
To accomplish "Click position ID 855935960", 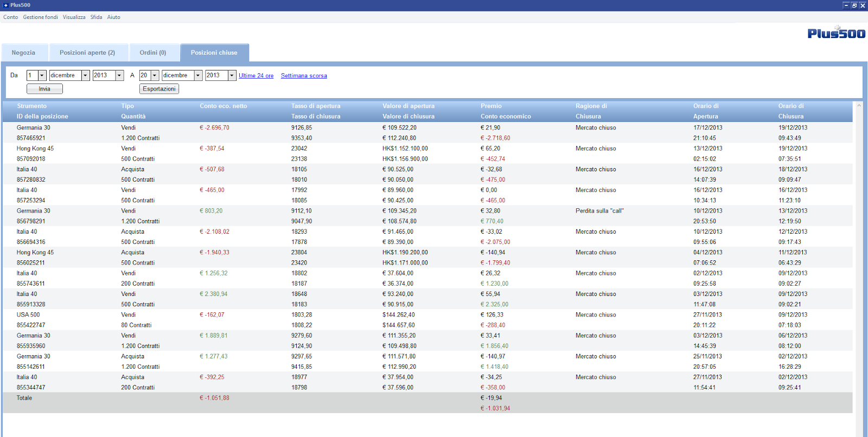I will 31,346.
